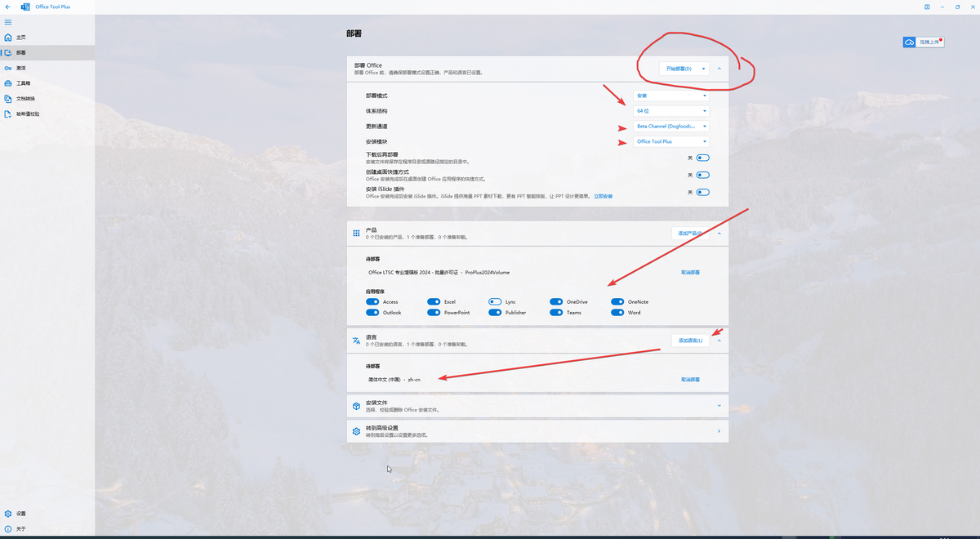The width and height of the screenshot is (980, 539).
Task: Click 取消部署 for ProPlus2024Volume product
Action: pyautogui.click(x=690, y=272)
